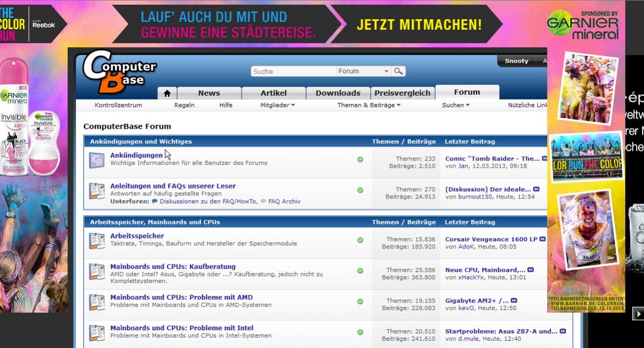This screenshot has height=348, width=644.
Task: Open Kontrollzentrum in the submenu
Action: [118, 105]
